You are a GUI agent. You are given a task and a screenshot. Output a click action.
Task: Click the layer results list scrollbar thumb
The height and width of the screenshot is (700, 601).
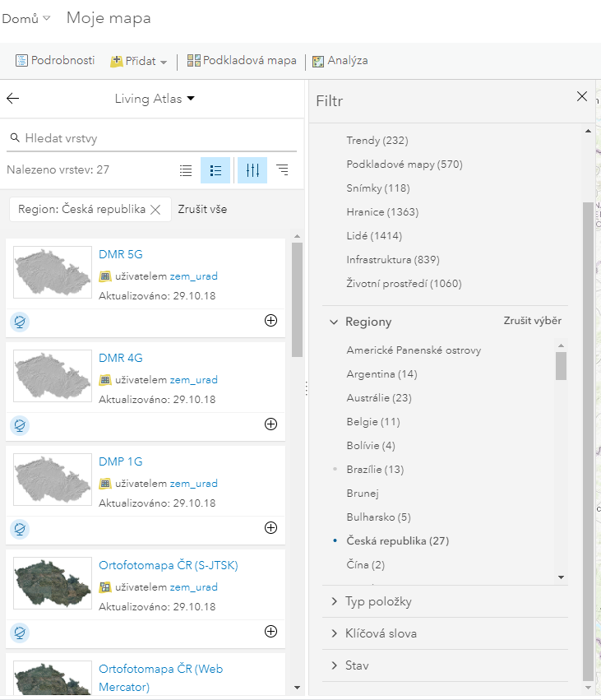coord(297,299)
